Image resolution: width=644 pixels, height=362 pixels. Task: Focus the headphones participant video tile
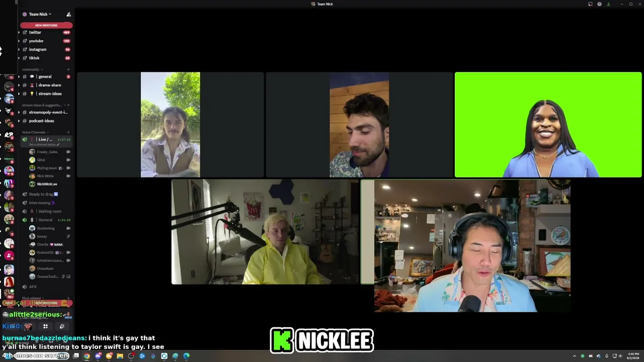(x=472, y=246)
